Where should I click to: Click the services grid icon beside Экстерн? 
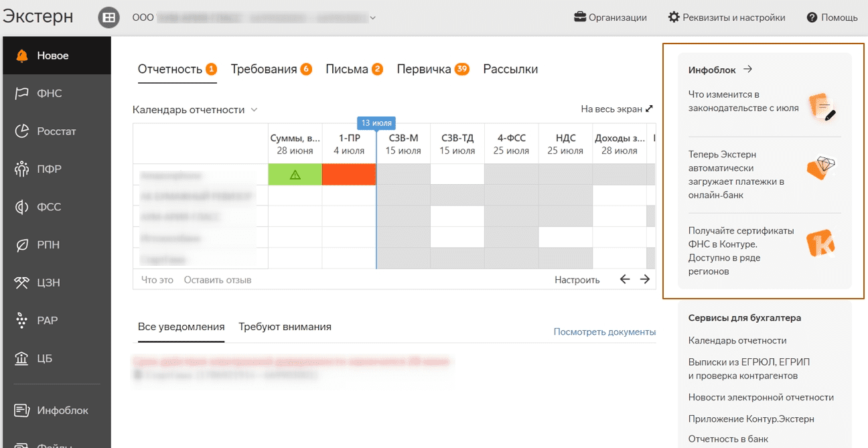(x=109, y=17)
